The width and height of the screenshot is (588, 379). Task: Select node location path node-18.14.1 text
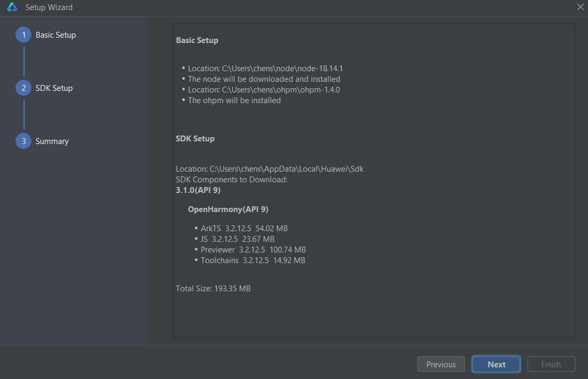pos(265,69)
